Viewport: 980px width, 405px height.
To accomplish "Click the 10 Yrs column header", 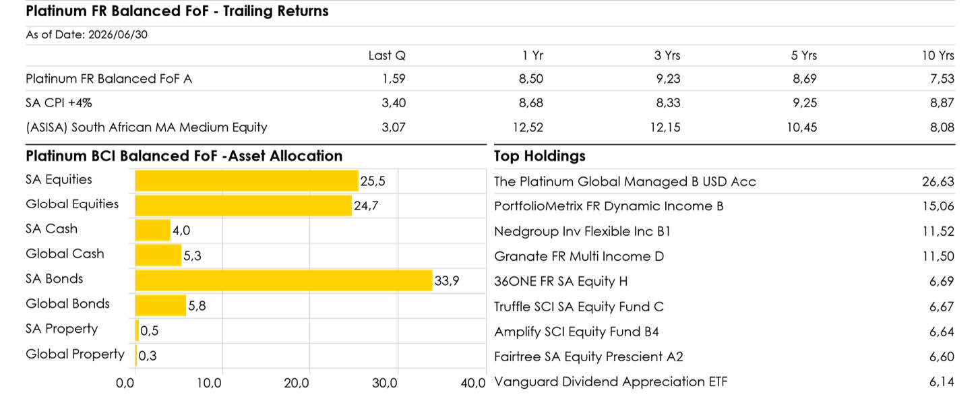I will 938,56.
